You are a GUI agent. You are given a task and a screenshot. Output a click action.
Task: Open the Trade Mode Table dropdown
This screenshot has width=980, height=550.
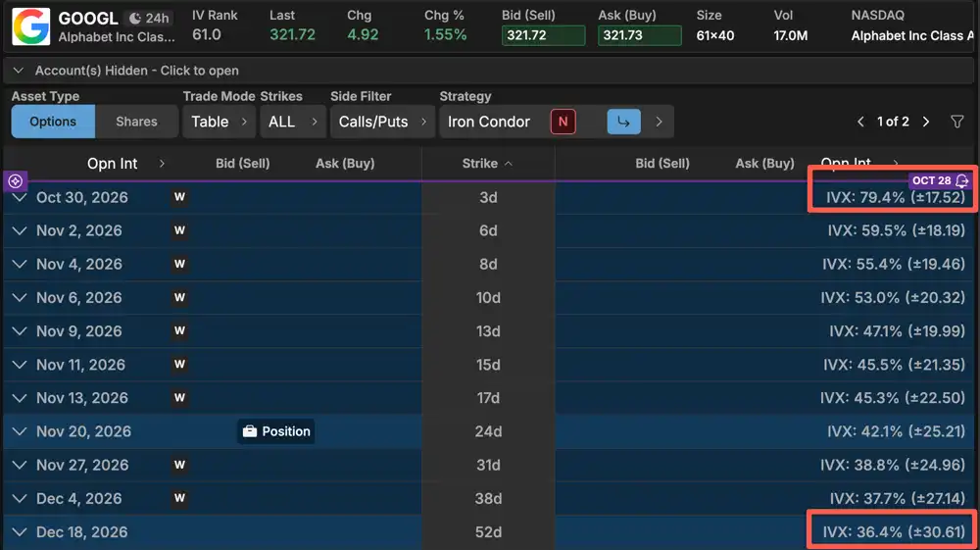pos(219,122)
